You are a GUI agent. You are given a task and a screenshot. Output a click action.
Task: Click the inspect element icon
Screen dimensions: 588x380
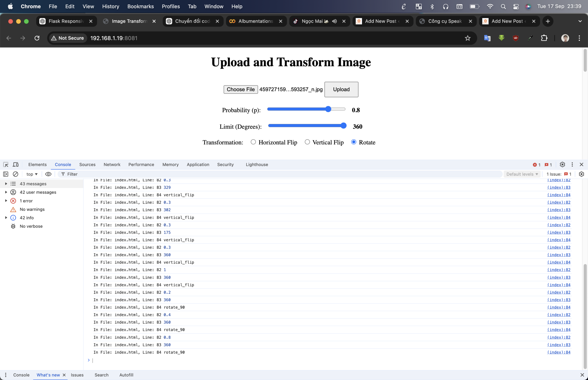pyautogui.click(x=6, y=164)
